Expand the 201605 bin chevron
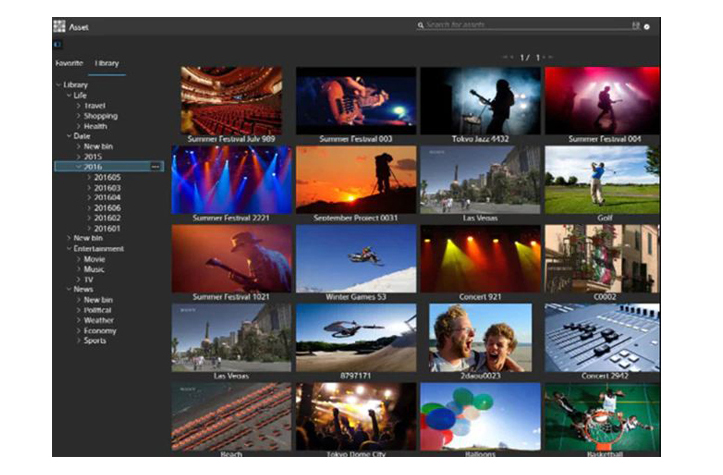The image size is (723, 475). tap(89, 177)
